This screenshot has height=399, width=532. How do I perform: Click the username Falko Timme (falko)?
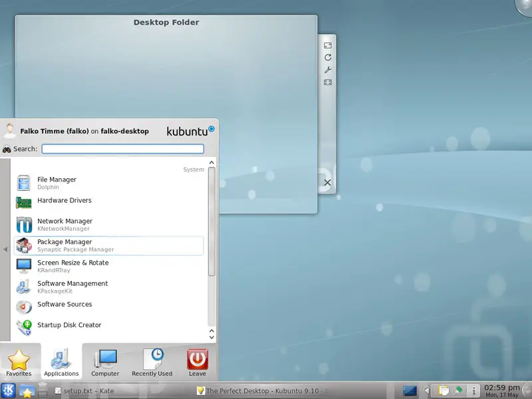[55, 131]
